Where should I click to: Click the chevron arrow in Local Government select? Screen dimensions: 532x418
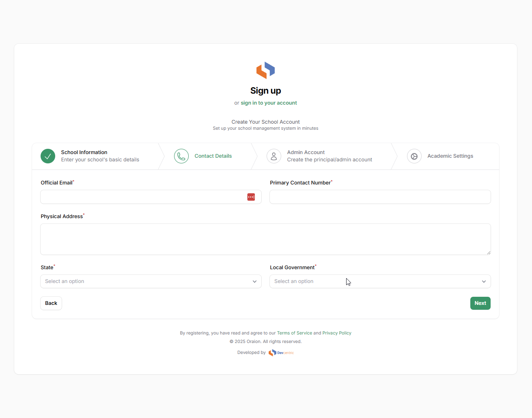point(484,281)
